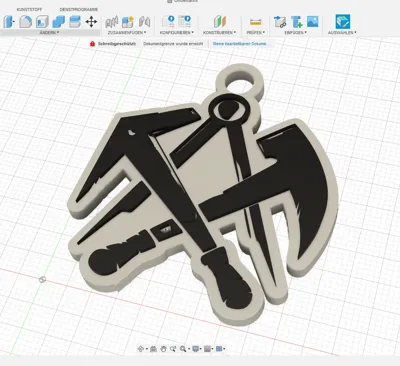Select the Shell tool icon
This screenshot has width=400, height=366.
(x=42, y=22)
